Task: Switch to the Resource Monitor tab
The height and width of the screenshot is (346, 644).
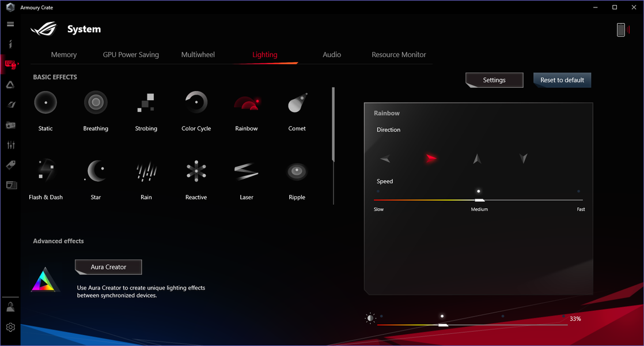Action: tap(399, 55)
